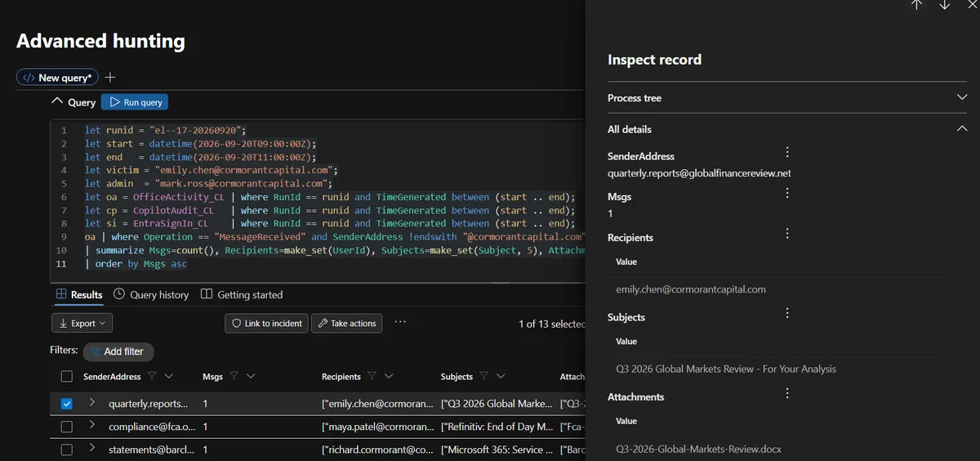Collapse the All details section

[961, 128]
